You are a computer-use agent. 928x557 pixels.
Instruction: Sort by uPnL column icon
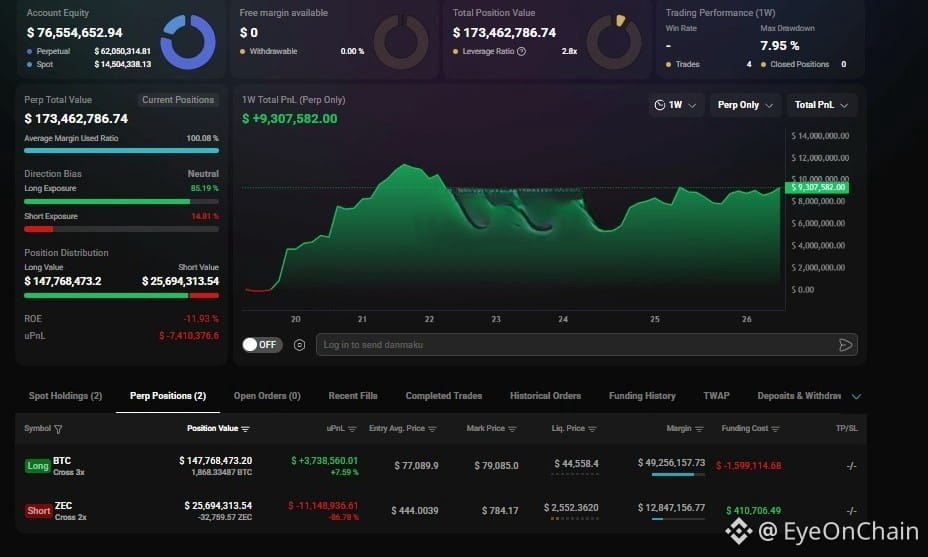click(352, 429)
